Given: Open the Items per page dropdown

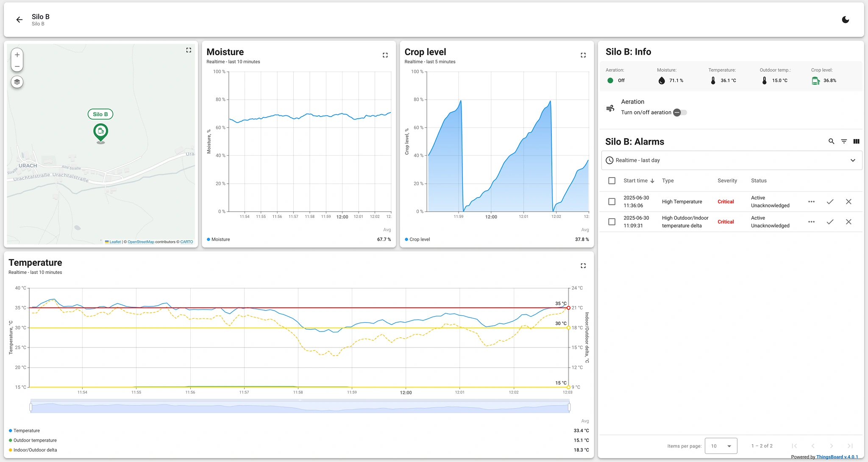Looking at the screenshot, I should point(721,445).
